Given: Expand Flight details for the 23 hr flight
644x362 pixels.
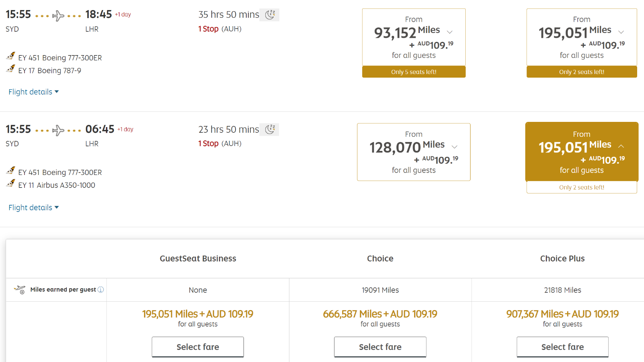Looking at the screenshot, I should [x=34, y=208].
